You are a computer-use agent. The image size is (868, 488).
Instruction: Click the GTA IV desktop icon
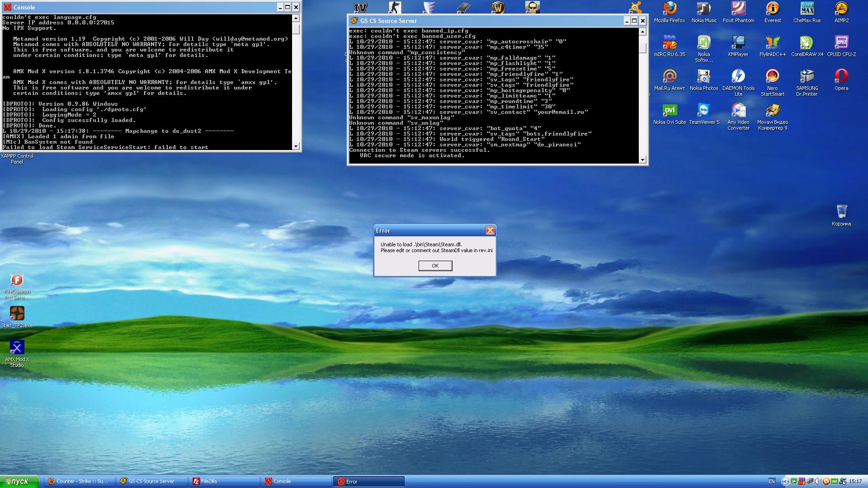click(x=360, y=7)
